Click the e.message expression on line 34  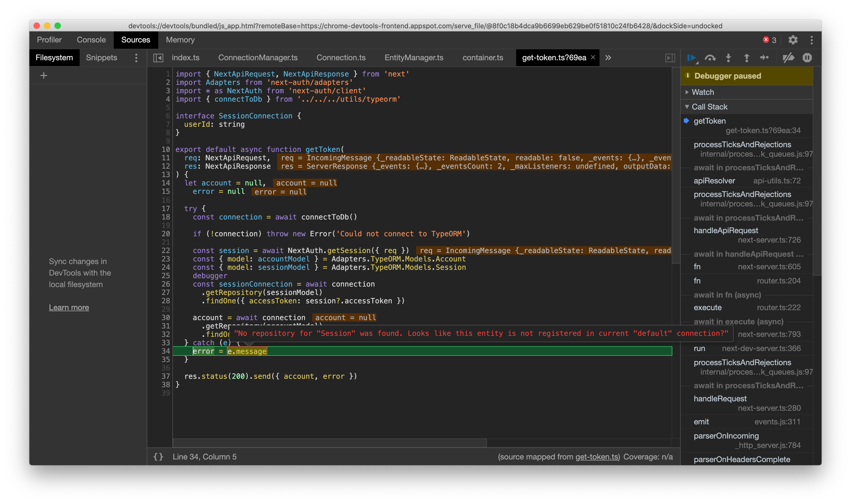click(247, 351)
